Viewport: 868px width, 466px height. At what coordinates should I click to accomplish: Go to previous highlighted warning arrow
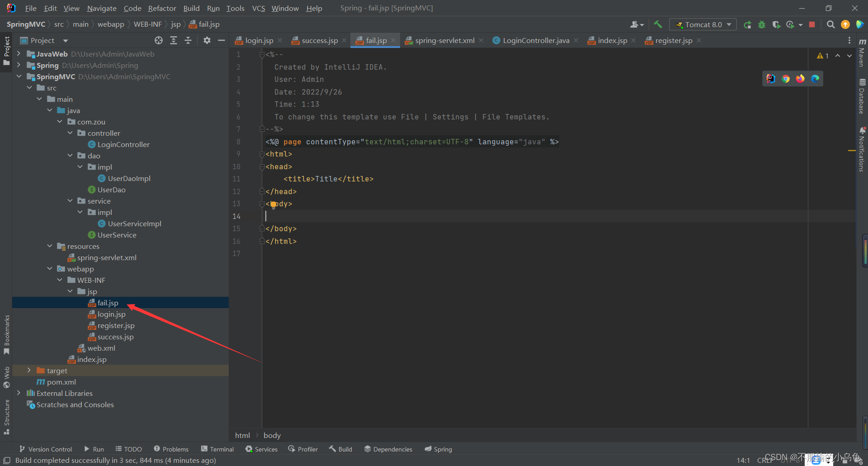838,56
